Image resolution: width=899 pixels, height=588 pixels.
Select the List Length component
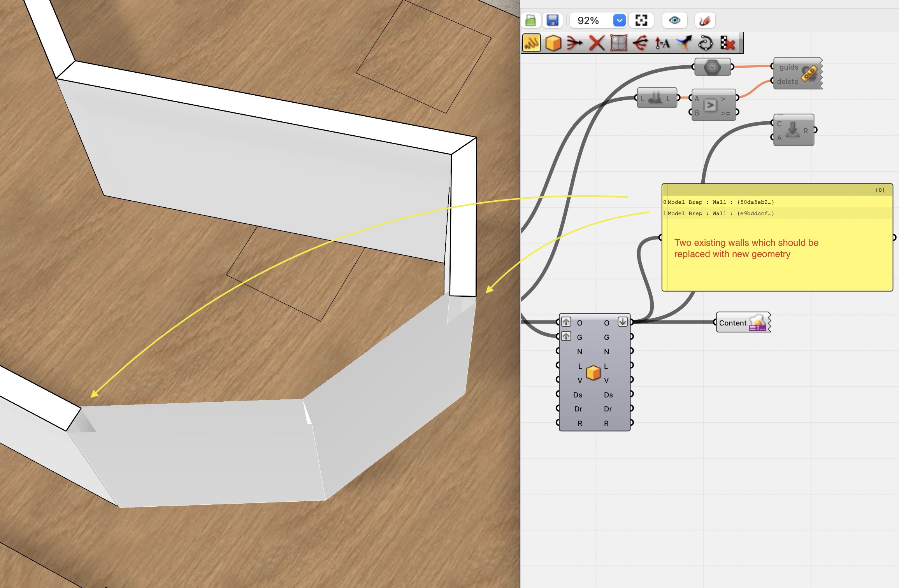(657, 98)
